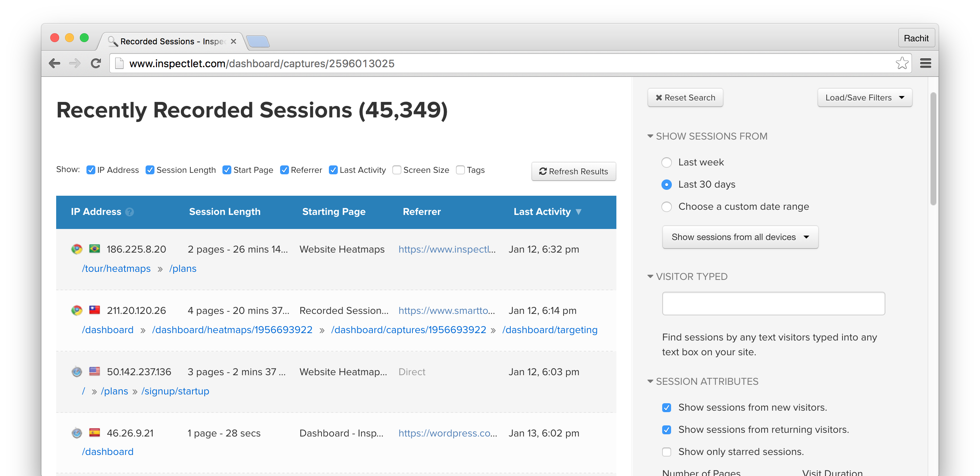Click Brazil flag next to 186.225.8.20

(94, 249)
